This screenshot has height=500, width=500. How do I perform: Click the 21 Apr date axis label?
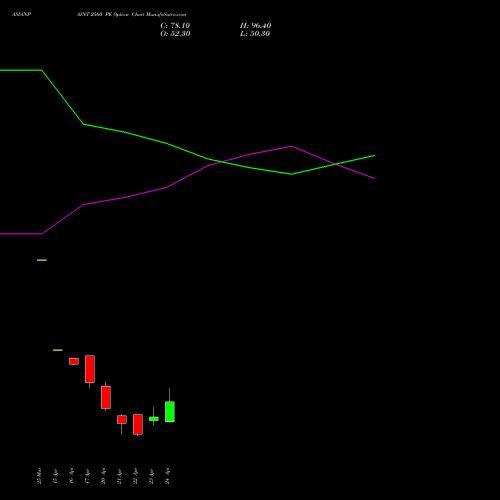119,476
